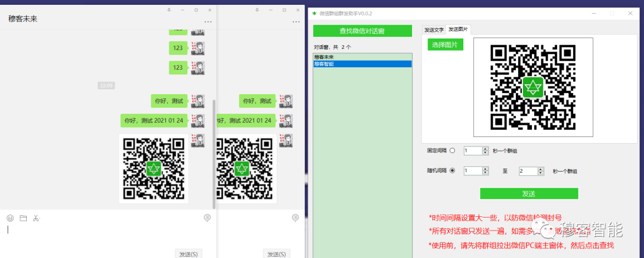Viewport: 644px width, 258px height.
Task: Click 发送(S) in the second chat window
Action: point(277,253)
